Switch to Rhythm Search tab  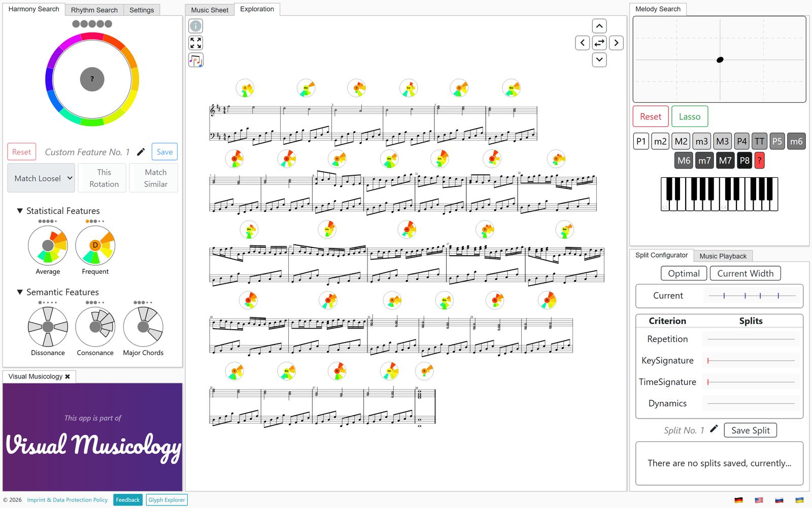pyautogui.click(x=94, y=10)
